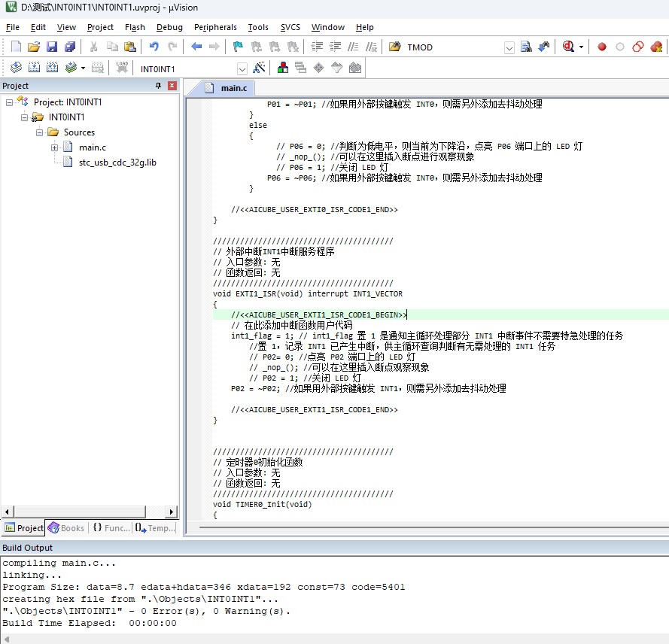Redo the last edit

[172, 47]
